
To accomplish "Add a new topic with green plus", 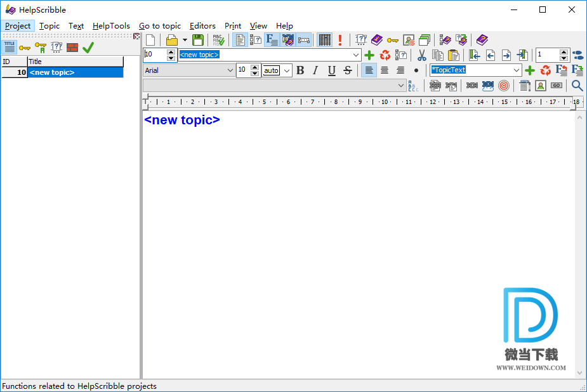I will tap(369, 55).
